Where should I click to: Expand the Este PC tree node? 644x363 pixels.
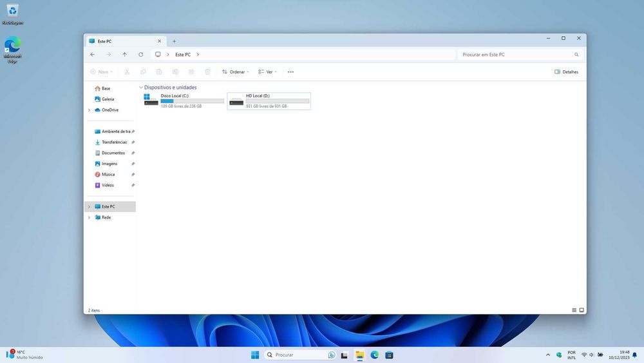pyautogui.click(x=89, y=206)
